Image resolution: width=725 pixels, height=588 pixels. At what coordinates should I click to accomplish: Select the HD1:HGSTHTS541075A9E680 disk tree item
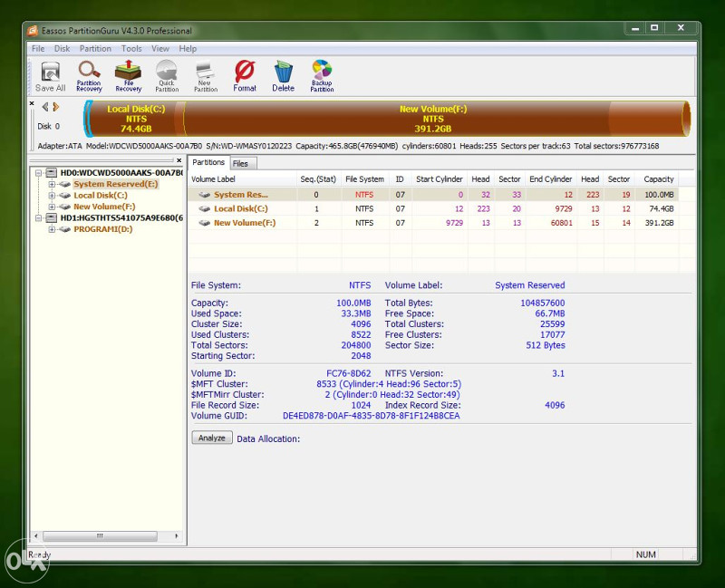(121, 217)
